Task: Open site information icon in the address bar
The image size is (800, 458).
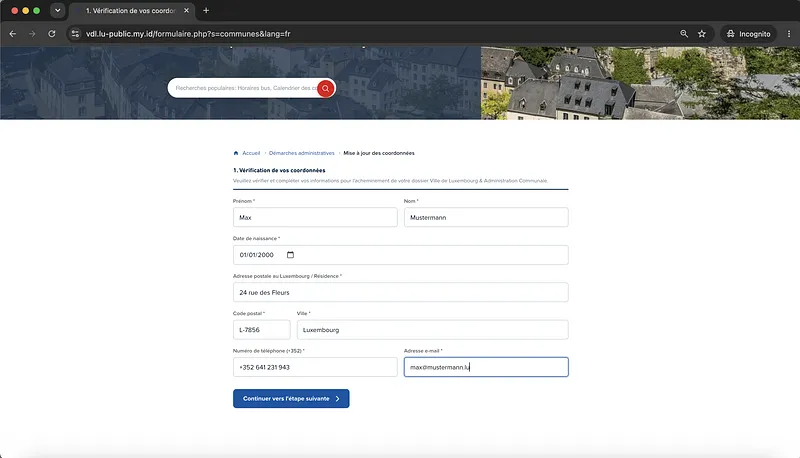Action: 75,34
